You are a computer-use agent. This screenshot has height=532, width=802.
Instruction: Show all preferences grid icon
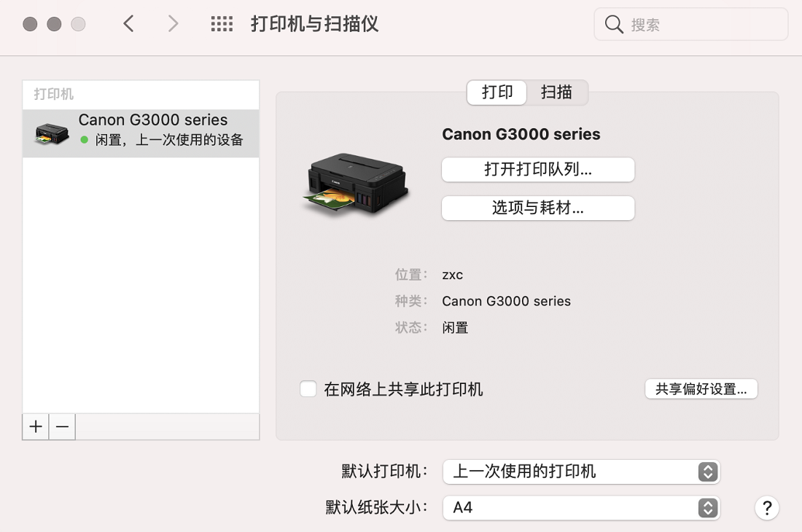(222, 23)
